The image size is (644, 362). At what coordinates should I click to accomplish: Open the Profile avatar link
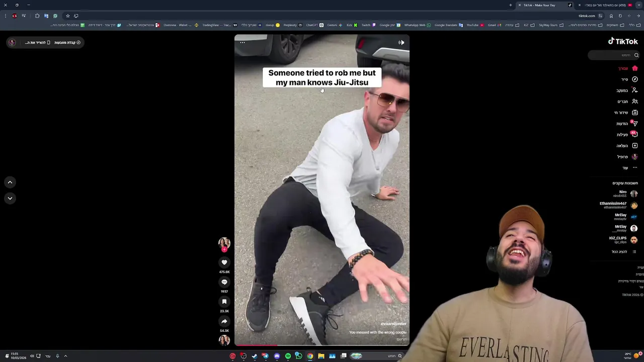coord(627,157)
